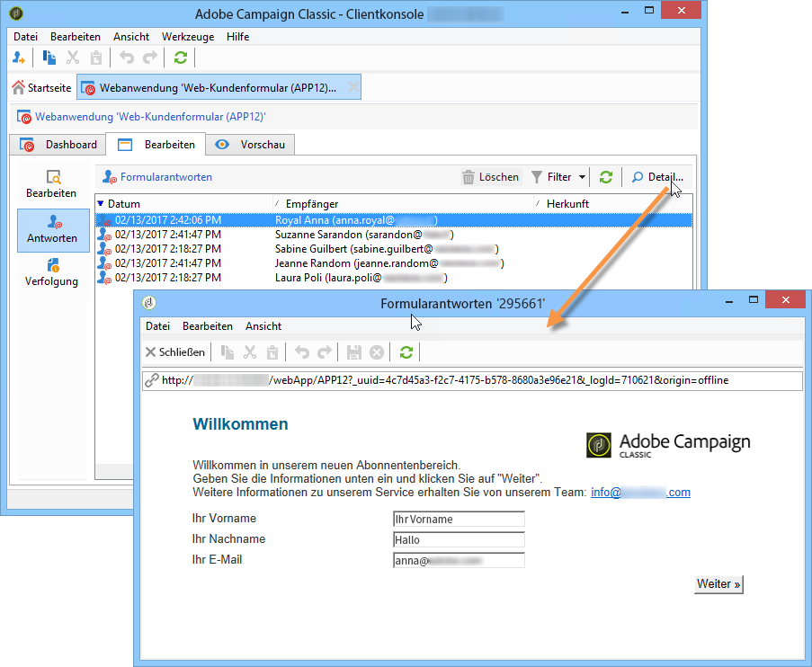Viewport: 812px width, 667px height.
Task: Open the Hilfe menu
Action: pyautogui.click(x=237, y=37)
